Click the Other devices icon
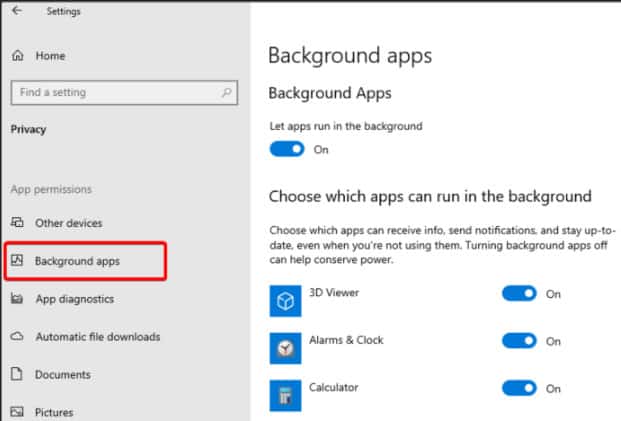This screenshot has height=421, width=621. coord(17,223)
